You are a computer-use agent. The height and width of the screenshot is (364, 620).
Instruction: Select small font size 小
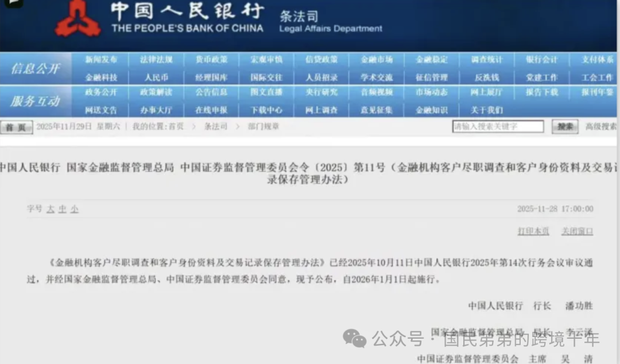tap(75, 210)
